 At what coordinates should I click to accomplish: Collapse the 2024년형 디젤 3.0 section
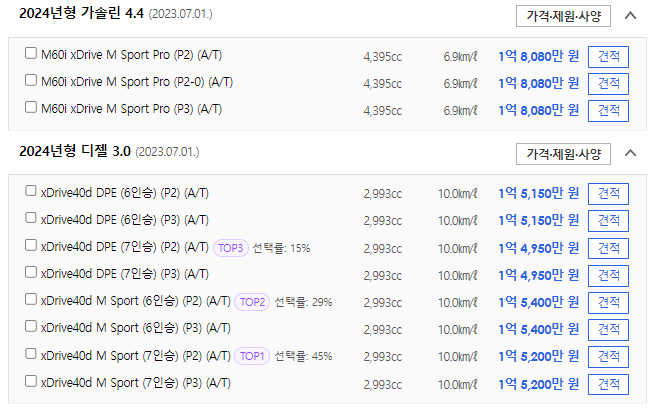tap(630, 153)
